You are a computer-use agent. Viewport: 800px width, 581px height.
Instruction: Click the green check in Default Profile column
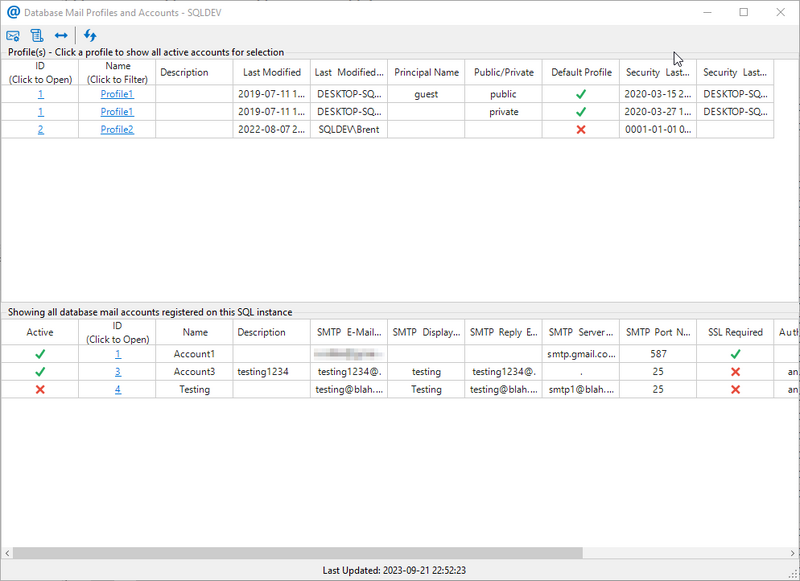coord(581,94)
